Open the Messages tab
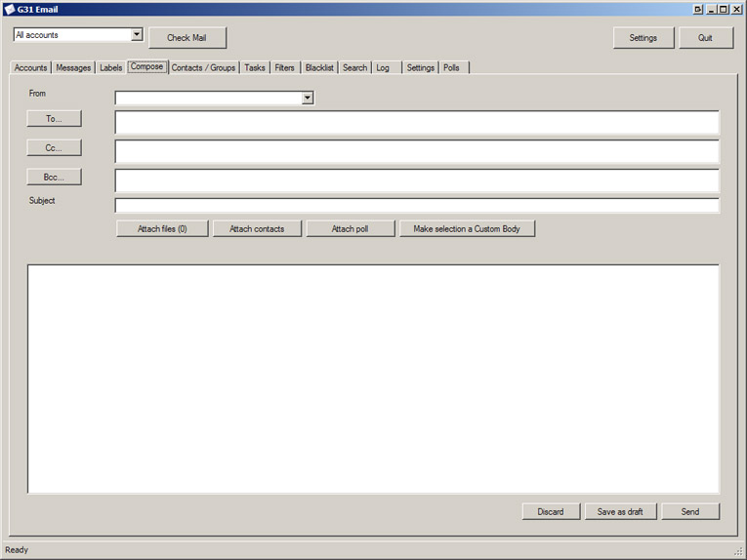 73,68
